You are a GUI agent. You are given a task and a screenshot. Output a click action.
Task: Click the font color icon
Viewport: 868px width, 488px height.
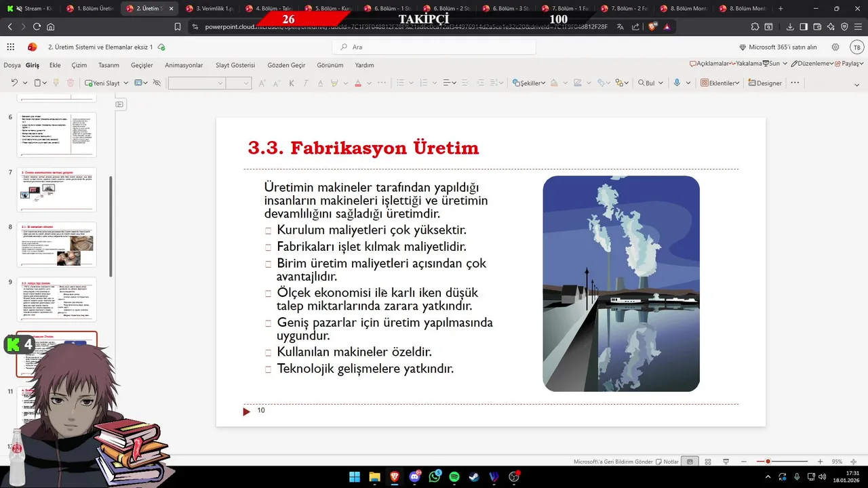(358, 83)
